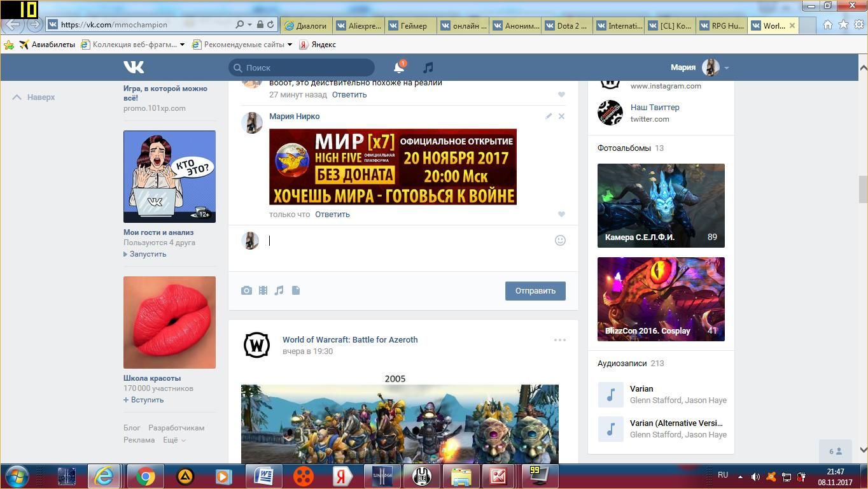Screen dimensions: 868x489
Task: Switch to the Dota 2 tab
Action: pyautogui.click(x=567, y=25)
